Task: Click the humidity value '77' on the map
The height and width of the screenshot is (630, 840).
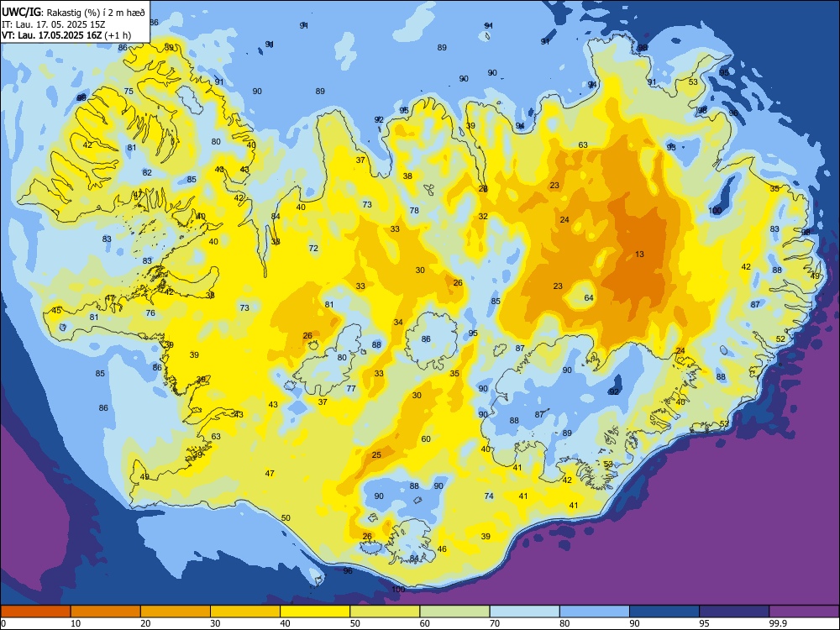Action: [351, 388]
